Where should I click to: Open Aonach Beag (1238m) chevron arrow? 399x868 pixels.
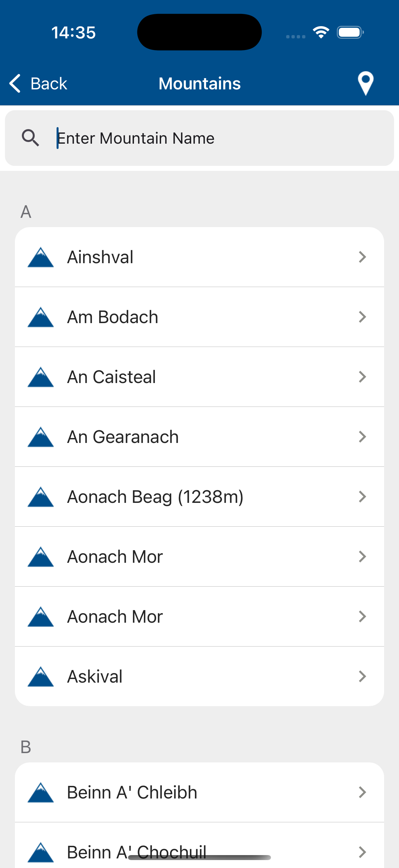point(362,497)
